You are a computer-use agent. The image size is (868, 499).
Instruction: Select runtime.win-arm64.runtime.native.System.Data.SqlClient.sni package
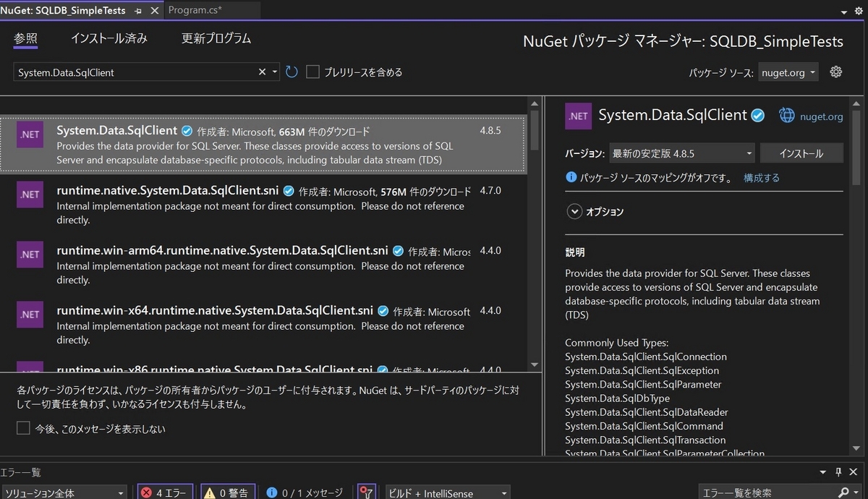pos(263,265)
